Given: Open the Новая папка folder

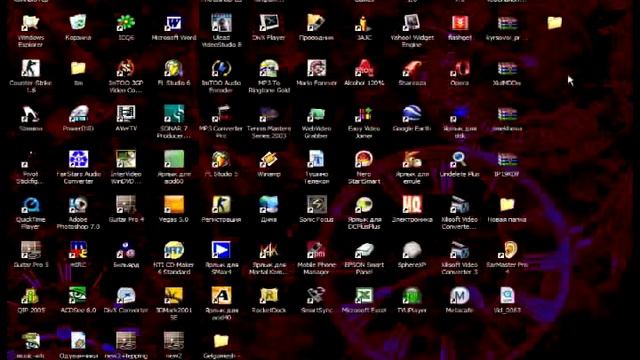Looking at the screenshot, I should tap(507, 205).
